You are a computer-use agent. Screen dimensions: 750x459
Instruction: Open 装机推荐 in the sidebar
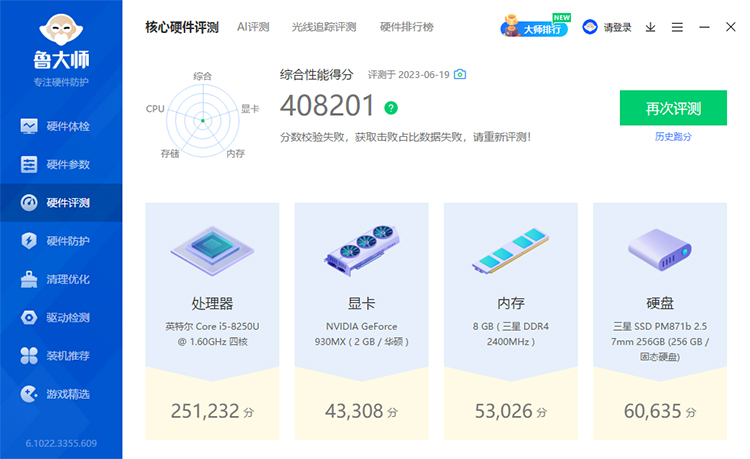tap(61, 356)
